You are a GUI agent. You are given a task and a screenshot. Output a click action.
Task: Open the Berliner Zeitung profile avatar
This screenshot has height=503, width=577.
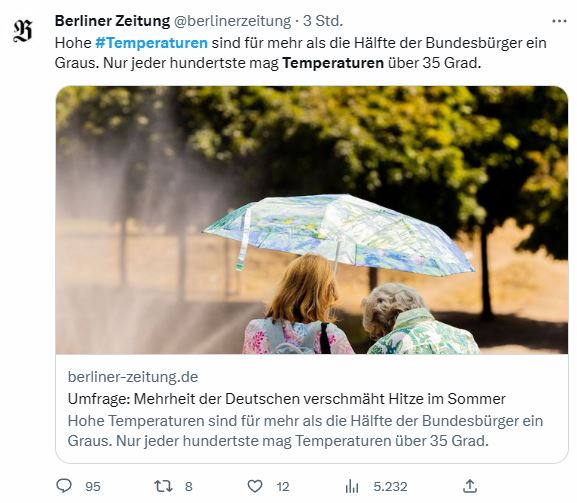tap(23, 31)
